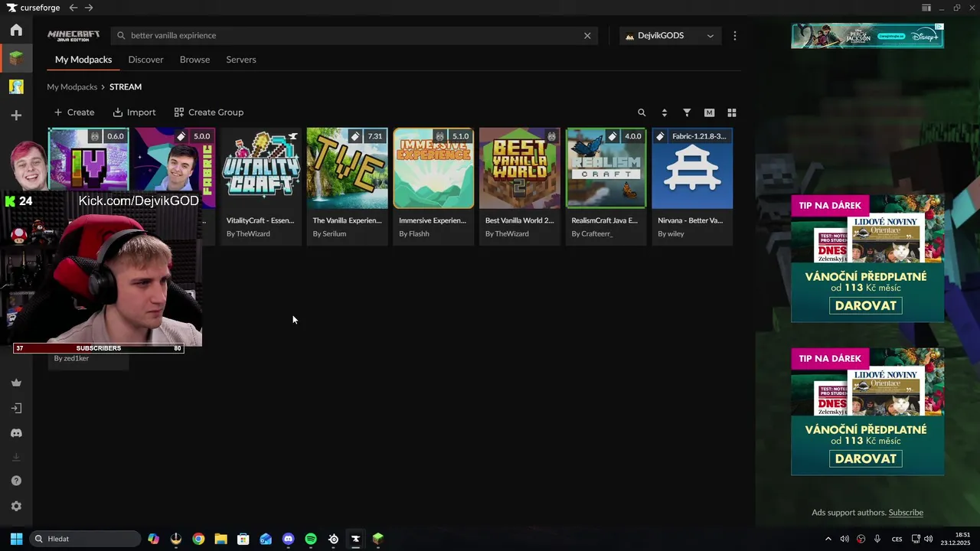Open the Discord icon in CurseForge sidebar

point(16,433)
